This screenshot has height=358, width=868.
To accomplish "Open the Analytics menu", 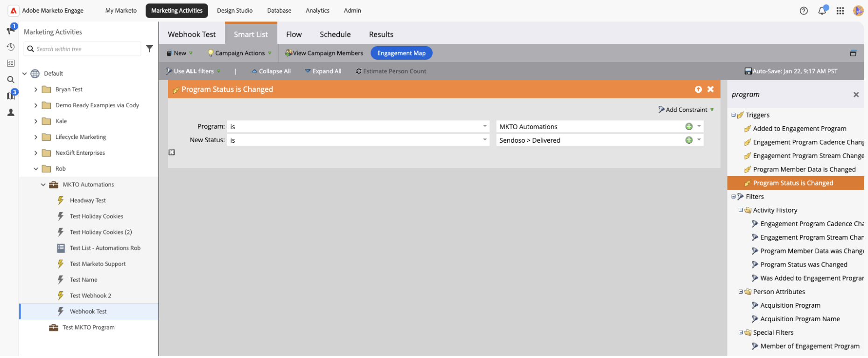I will click(317, 10).
